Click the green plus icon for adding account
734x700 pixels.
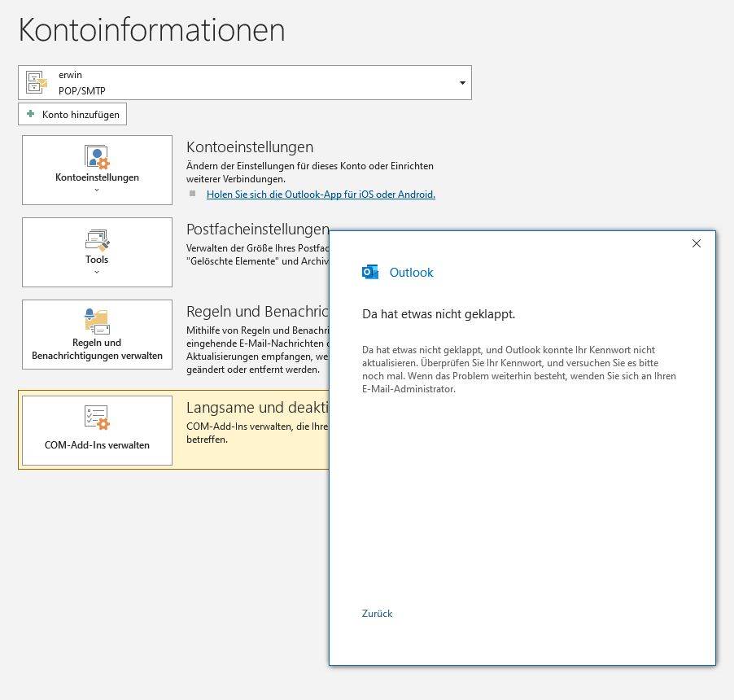click(30, 114)
